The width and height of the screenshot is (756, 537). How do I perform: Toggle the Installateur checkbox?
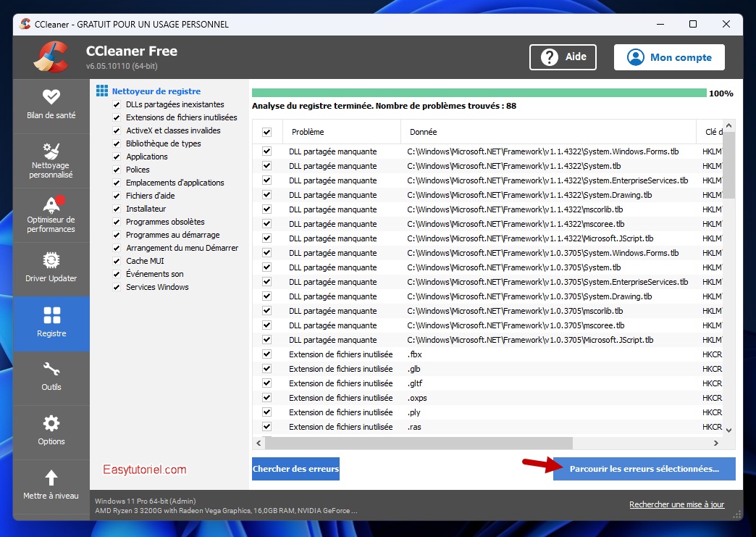(116, 209)
